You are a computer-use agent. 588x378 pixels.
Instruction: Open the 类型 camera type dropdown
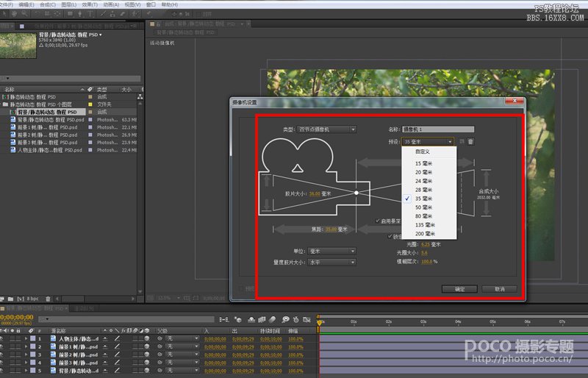(326, 129)
